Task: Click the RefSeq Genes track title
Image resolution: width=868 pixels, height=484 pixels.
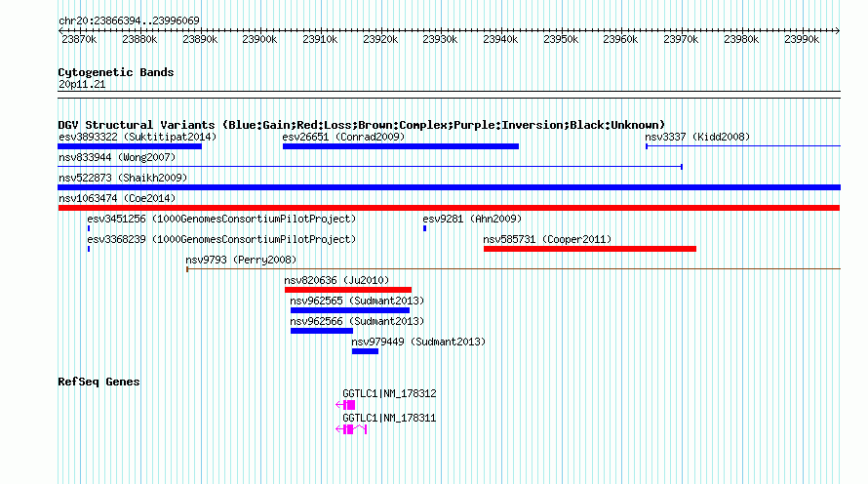Action: 99,382
